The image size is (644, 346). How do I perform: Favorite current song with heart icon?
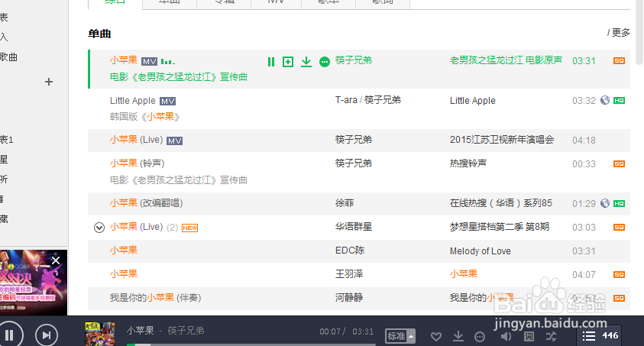coord(436,337)
